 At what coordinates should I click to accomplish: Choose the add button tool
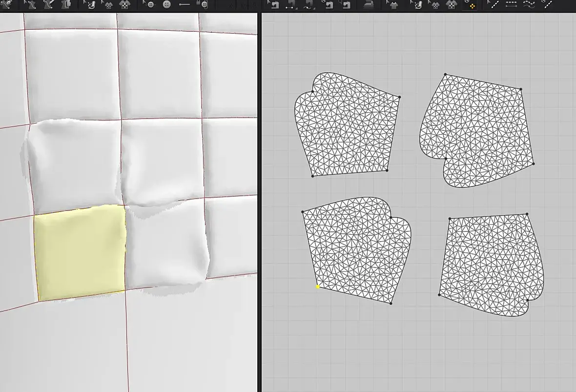(x=167, y=4)
